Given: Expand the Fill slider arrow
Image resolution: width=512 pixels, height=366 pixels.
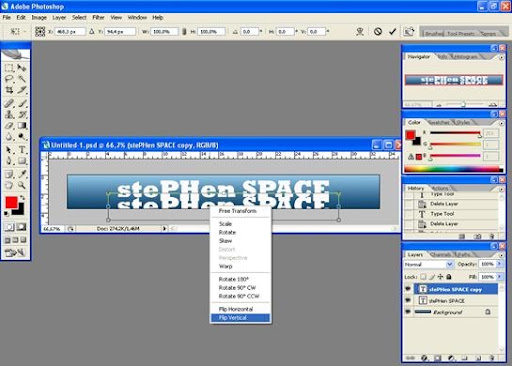Looking at the screenshot, I should coord(499,277).
